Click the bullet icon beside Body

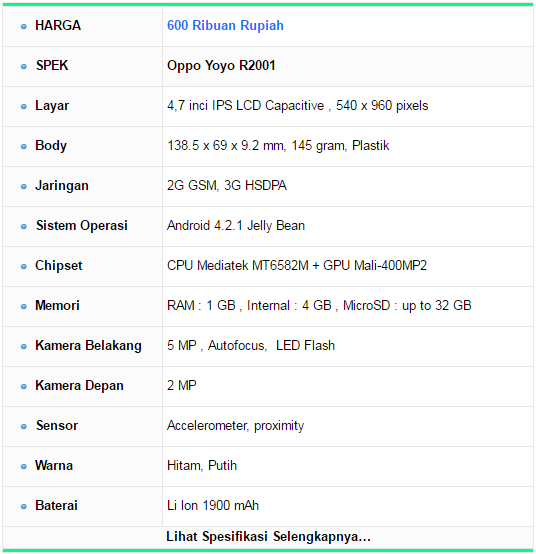[x=24, y=146]
